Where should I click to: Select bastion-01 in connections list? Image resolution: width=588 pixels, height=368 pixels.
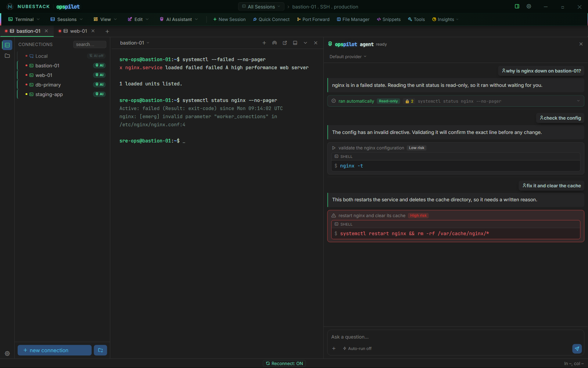62,66
